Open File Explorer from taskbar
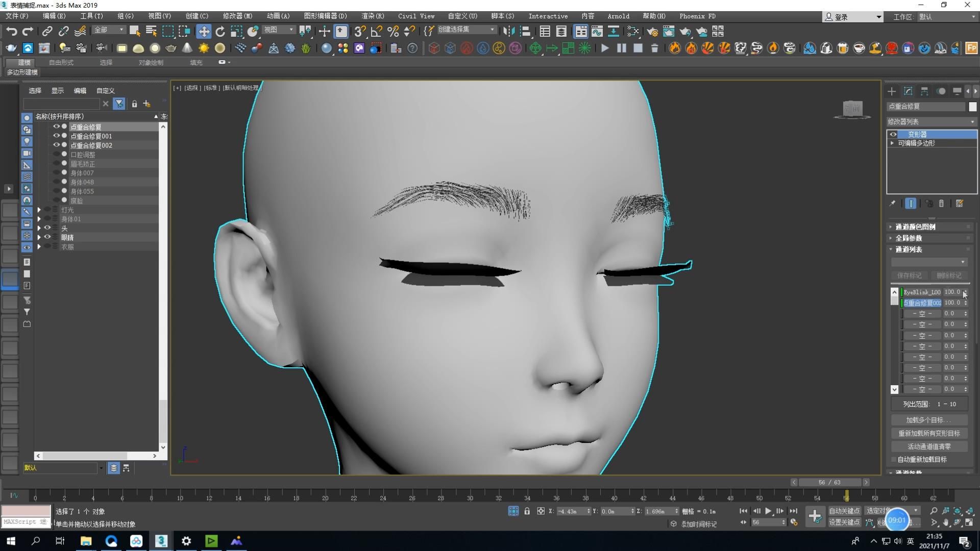Image resolution: width=980 pixels, height=551 pixels. (x=86, y=541)
